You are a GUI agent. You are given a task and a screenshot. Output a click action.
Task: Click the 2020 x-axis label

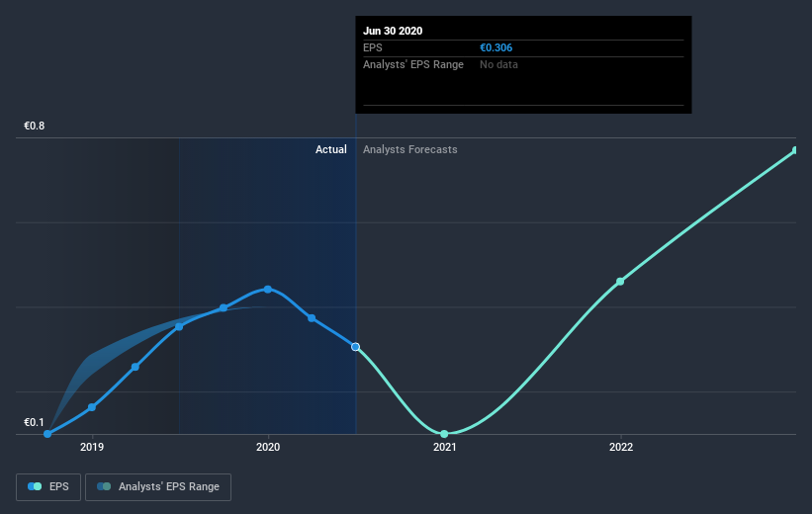click(x=268, y=447)
